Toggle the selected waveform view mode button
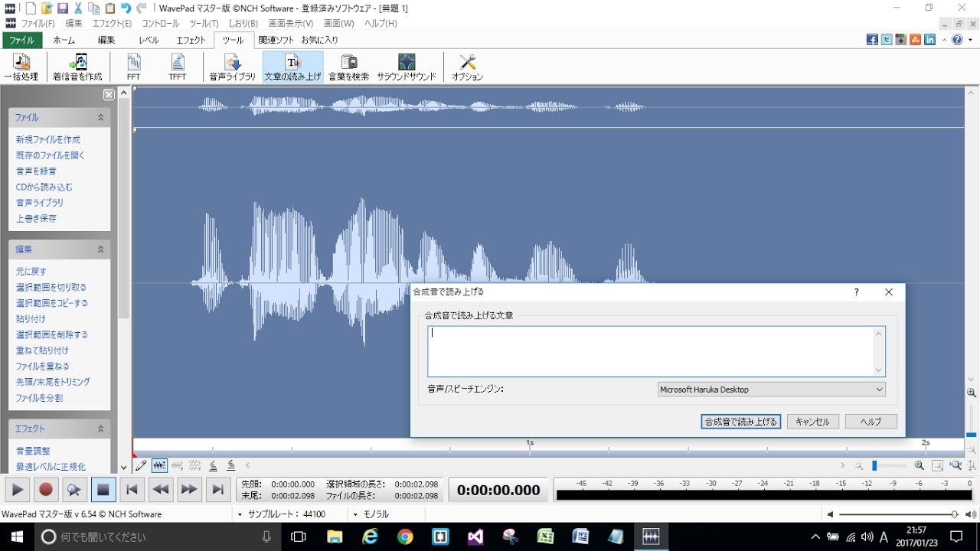 click(159, 465)
